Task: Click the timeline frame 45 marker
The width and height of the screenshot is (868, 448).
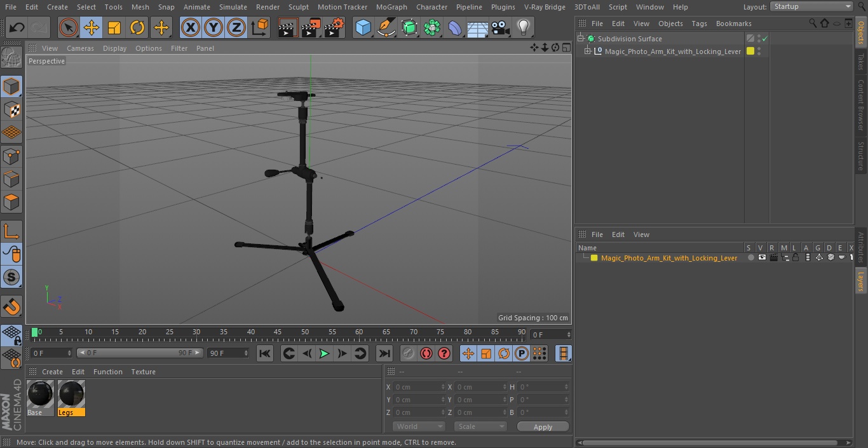Action: pos(278,332)
